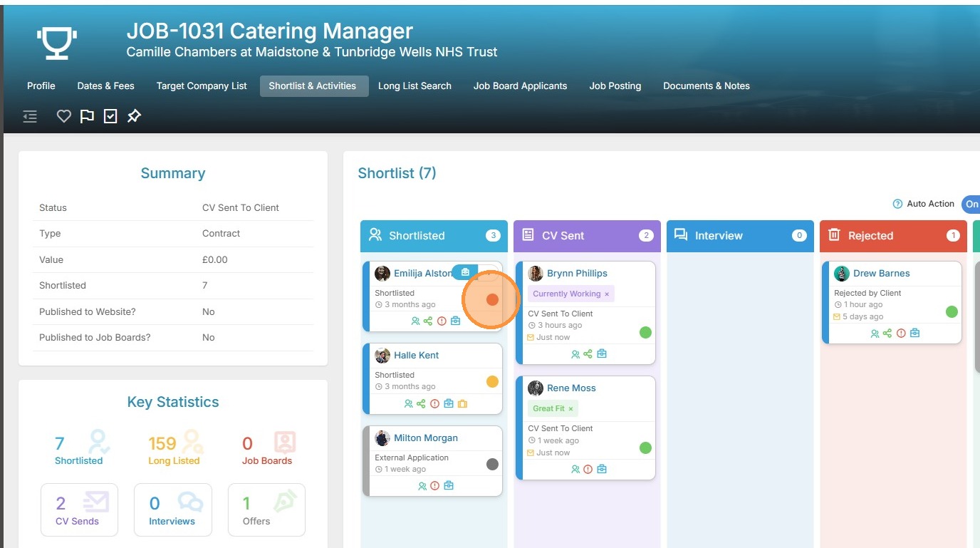
Task: Click share icon on Emilija Alston's card
Action: tap(428, 321)
